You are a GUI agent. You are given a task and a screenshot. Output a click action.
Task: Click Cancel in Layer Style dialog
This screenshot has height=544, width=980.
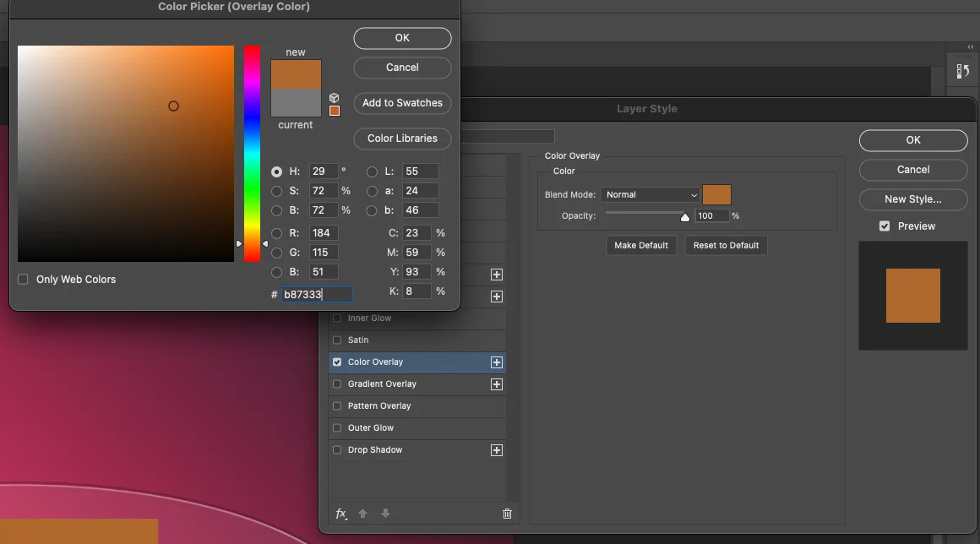(913, 170)
